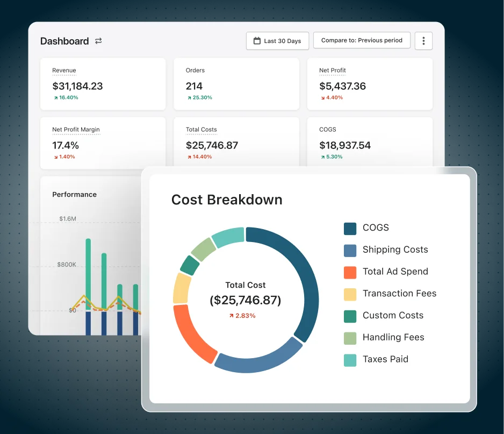Click the calendar icon in Last 30 Days
This screenshot has height=434, width=504.
257,41
